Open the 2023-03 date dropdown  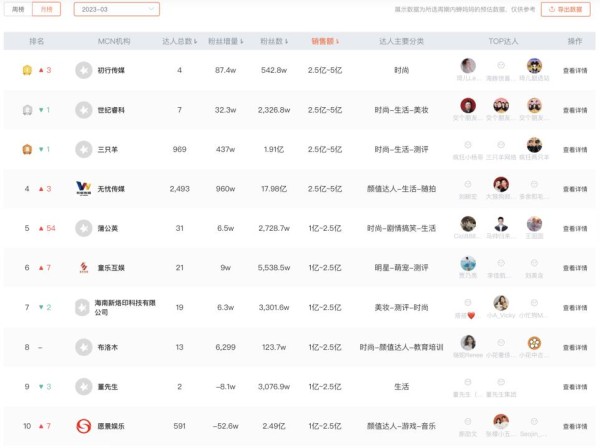coord(115,9)
